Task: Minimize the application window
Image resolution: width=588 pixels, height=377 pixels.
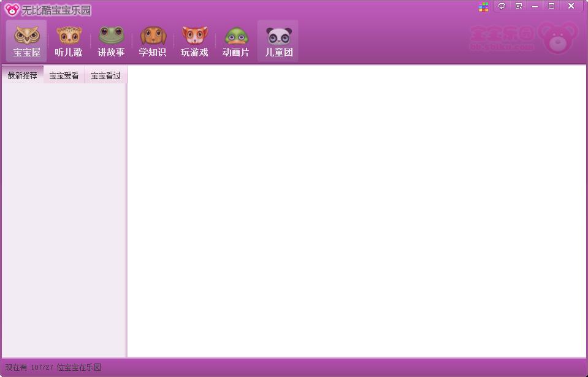Action: [x=535, y=6]
